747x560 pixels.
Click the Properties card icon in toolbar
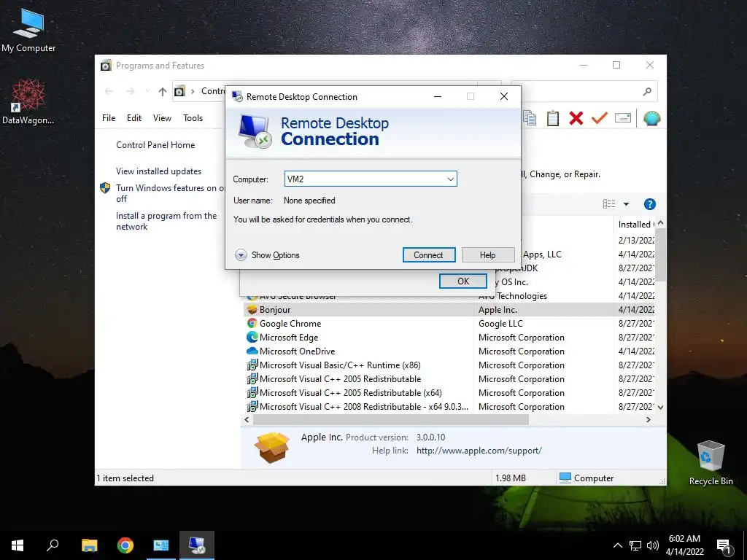(623, 117)
